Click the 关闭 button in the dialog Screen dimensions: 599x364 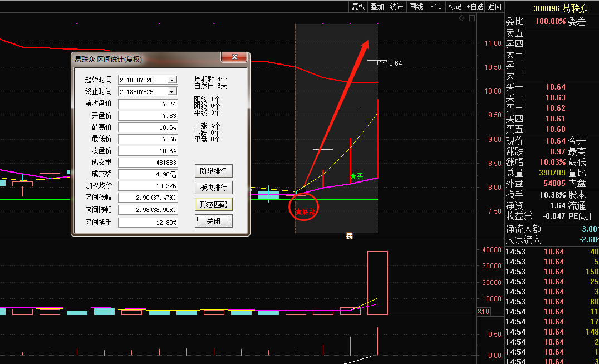click(x=214, y=221)
